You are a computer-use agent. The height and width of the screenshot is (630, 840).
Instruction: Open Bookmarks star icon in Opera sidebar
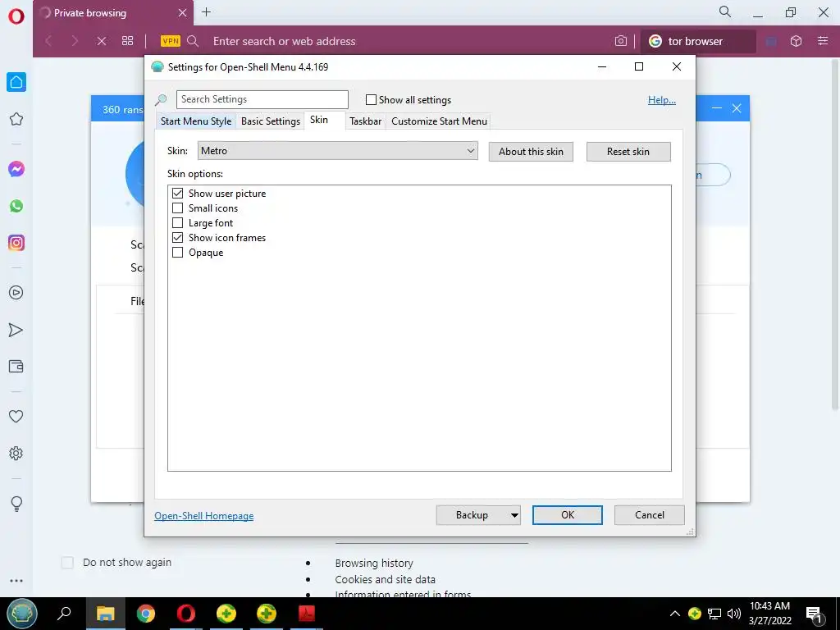coord(16,119)
